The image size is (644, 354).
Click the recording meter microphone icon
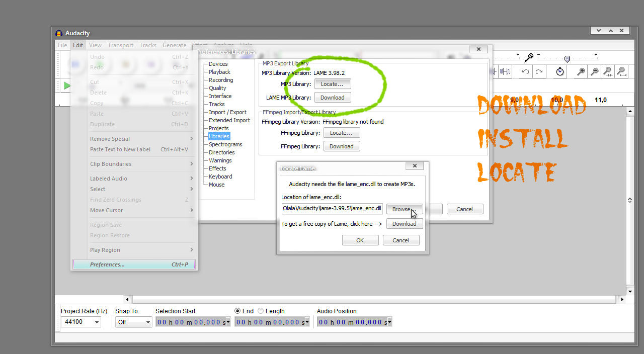[529, 57]
